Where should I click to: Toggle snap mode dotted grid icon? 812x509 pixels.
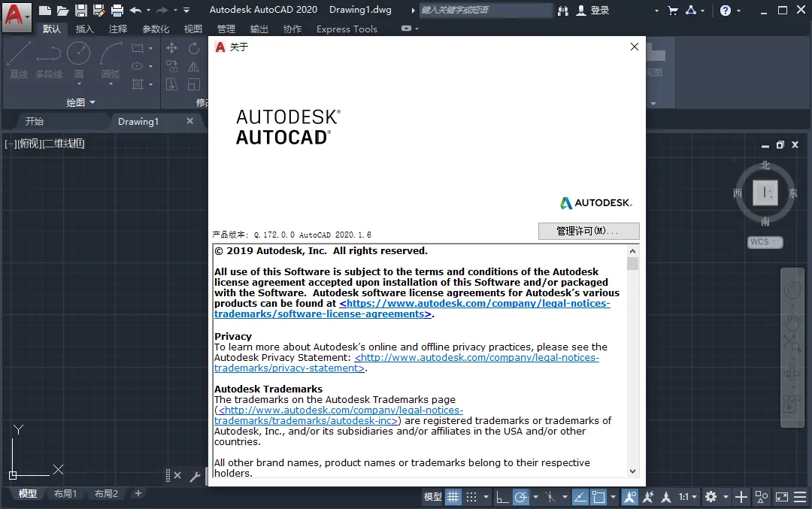[x=471, y=497]
